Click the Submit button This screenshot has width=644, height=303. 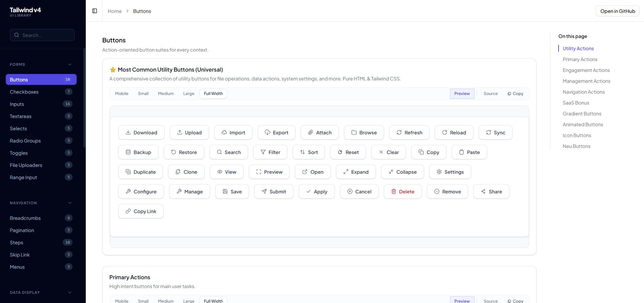[x=274, y=191]
